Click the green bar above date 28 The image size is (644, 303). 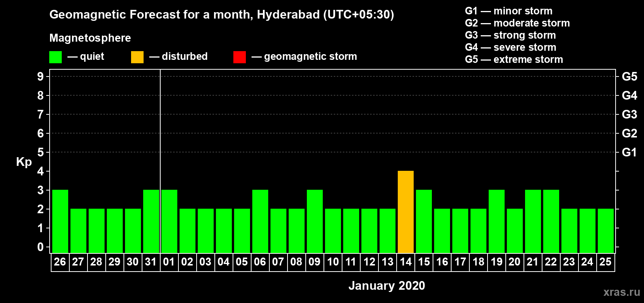(x=97, y=231)
